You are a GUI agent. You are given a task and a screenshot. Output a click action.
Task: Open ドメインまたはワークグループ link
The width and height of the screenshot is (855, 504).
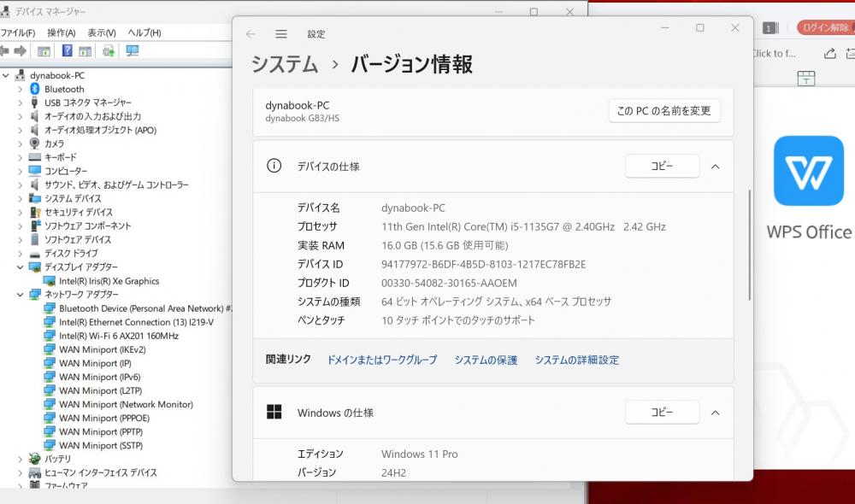tap(381, 360)
